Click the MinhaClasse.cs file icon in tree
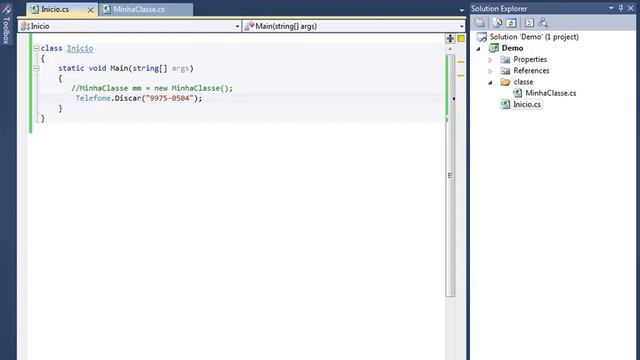Image resolution: width=640 pixels, height=360 pixels. (x=518, y=93)
